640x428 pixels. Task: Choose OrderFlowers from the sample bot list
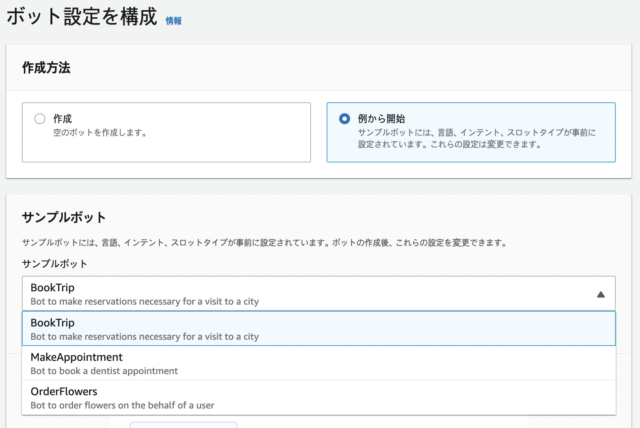[x=319, y=398]
